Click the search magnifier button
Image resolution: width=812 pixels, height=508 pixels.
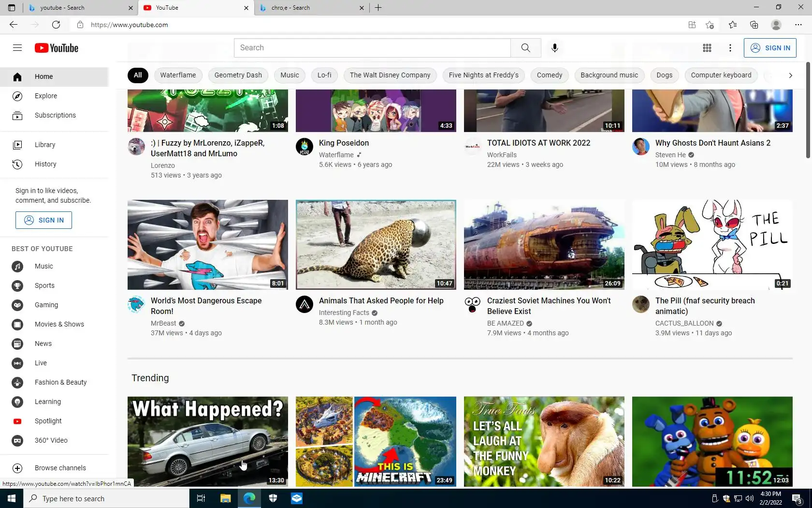tap(526, 48)
